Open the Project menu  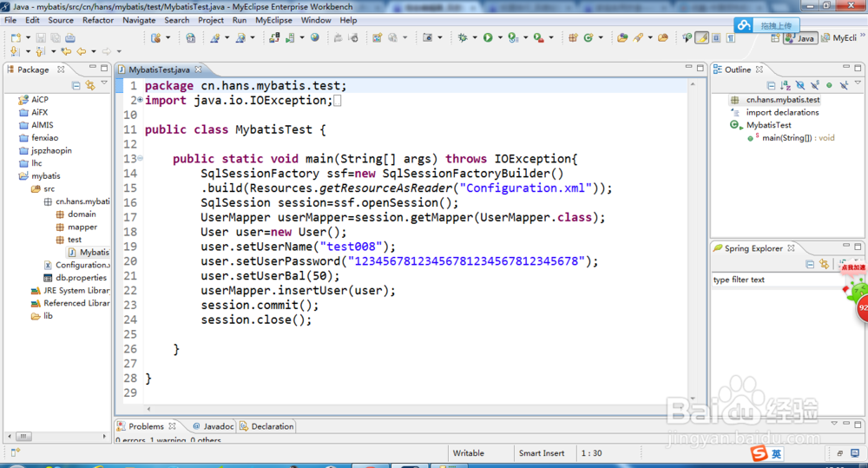(x=211, y=20)
